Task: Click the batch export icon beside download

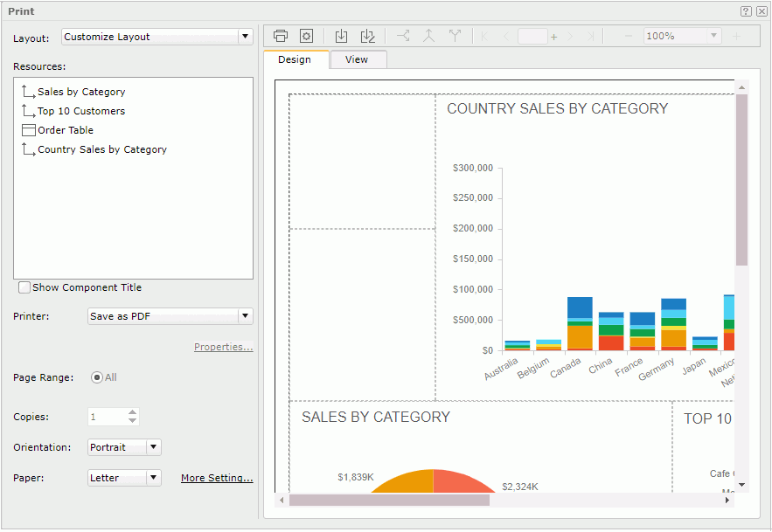Action: pos(368,36)
